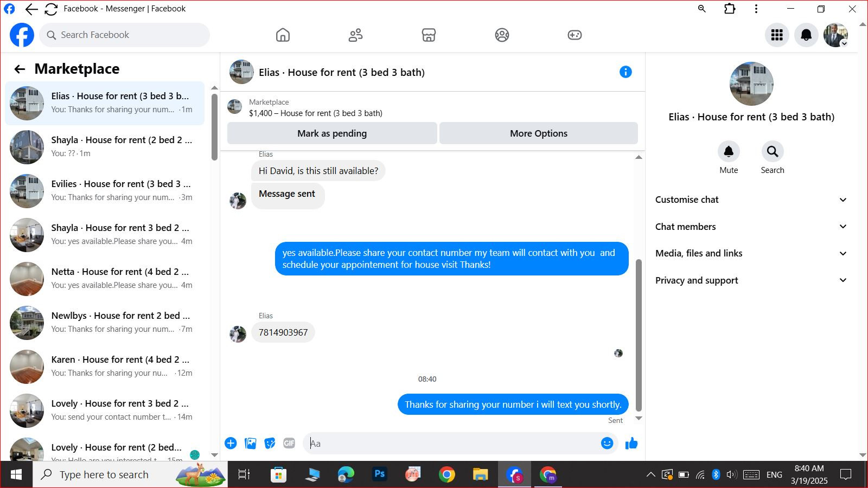Open Photoshop from the taskbar
The width and height of the screenshot is (868, 488).
379,474
